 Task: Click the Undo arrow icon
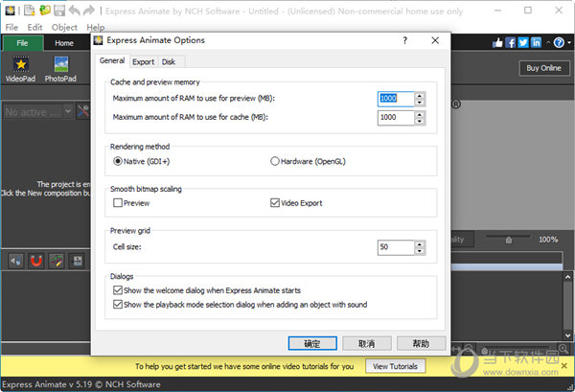click(x=75, y=11)
